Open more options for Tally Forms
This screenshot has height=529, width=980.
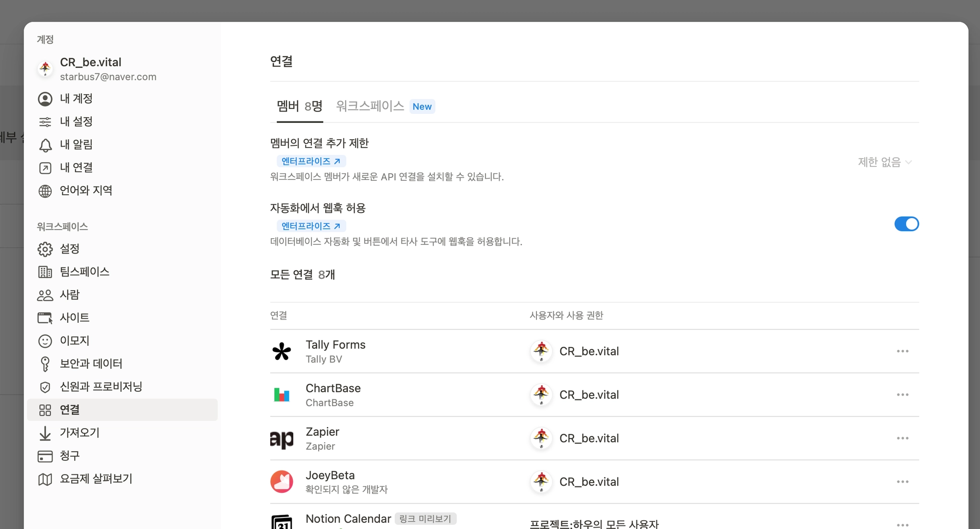pos(902,352)
